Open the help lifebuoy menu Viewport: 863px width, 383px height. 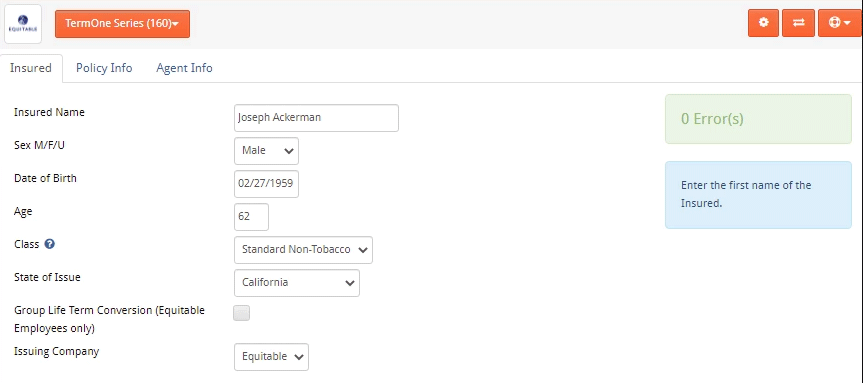839,23
